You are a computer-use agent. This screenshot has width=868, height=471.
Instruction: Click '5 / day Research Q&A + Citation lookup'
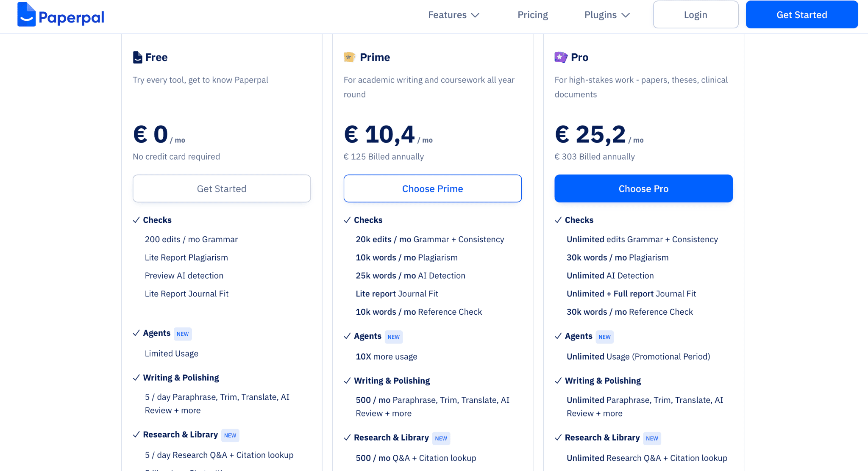(219, 455)
